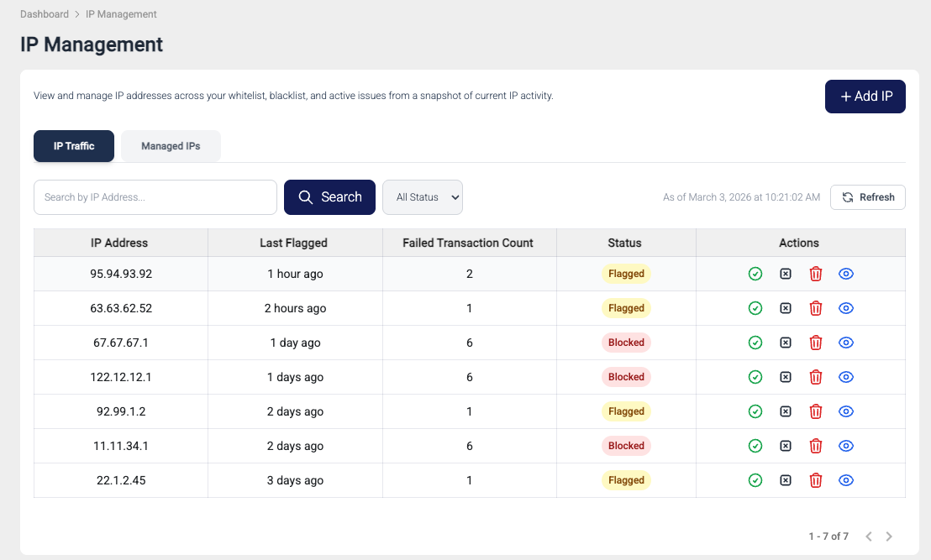The image size is (931, 560).
Task: Refresh the IP traffic snapshot
Action: pyautogui.click(x=867, y=197)
